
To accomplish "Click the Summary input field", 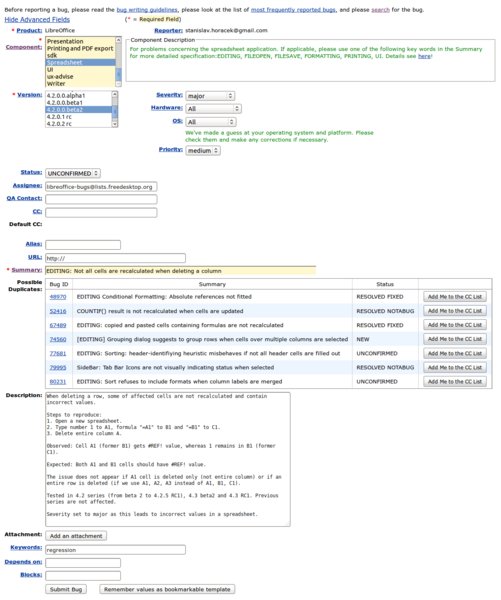I will coord(181,271).
